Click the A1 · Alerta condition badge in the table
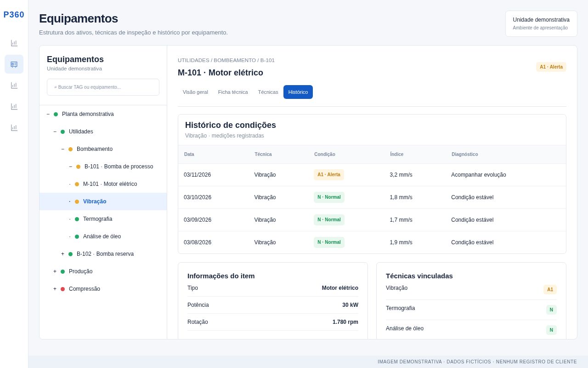Screen dimensions: 588x368 [x=329, y=175]
